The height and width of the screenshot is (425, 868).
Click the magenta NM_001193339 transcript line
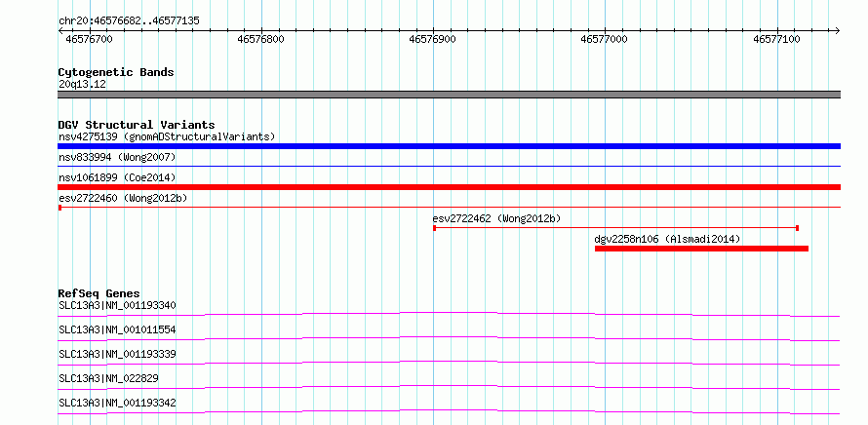[x=449, y=363]
